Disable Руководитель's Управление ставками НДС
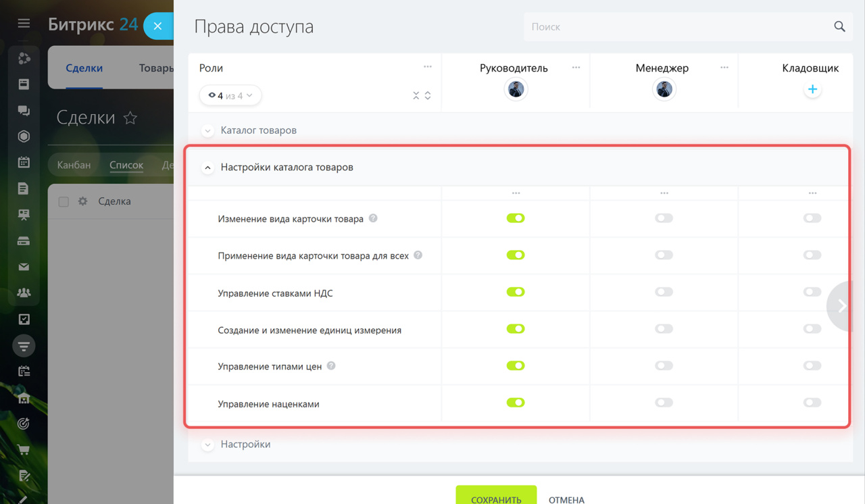This screenshot has height=504, width=865. tap(516, 292)
